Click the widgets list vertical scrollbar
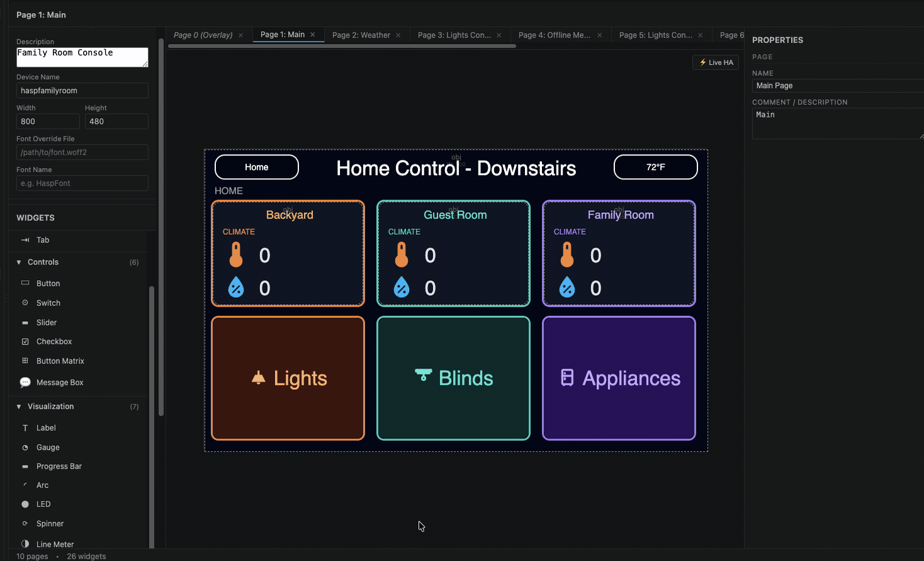Screen dimensions: 924x561 [x=152, y=417]
